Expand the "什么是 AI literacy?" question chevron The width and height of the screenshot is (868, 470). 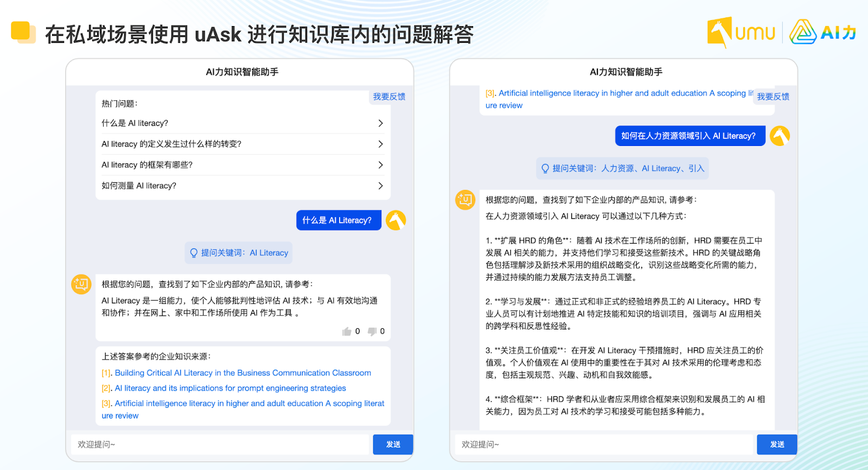tap(380, 123)
